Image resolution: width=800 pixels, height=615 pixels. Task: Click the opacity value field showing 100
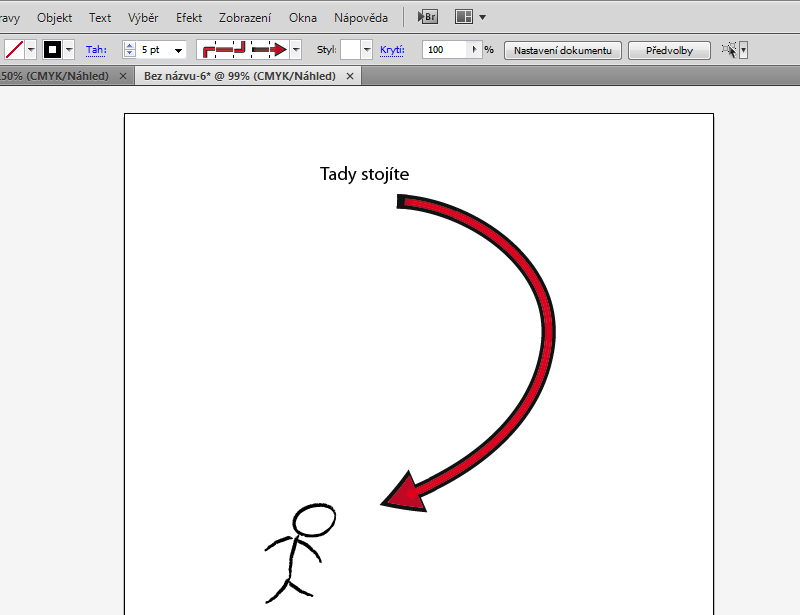click(x=445, y=49)
